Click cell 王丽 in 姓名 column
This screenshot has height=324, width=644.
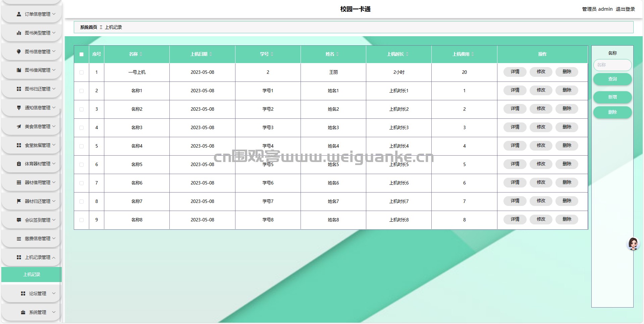333,72
